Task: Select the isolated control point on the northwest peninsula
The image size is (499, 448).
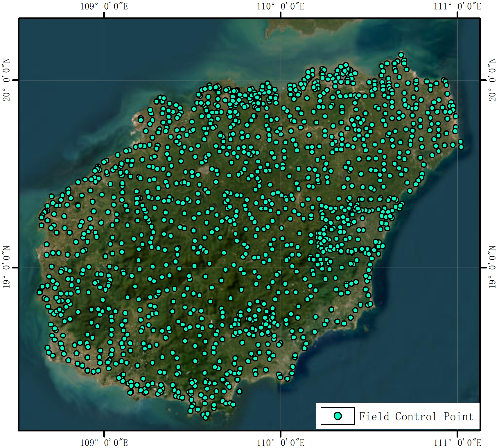Action: tap(141, 120)
